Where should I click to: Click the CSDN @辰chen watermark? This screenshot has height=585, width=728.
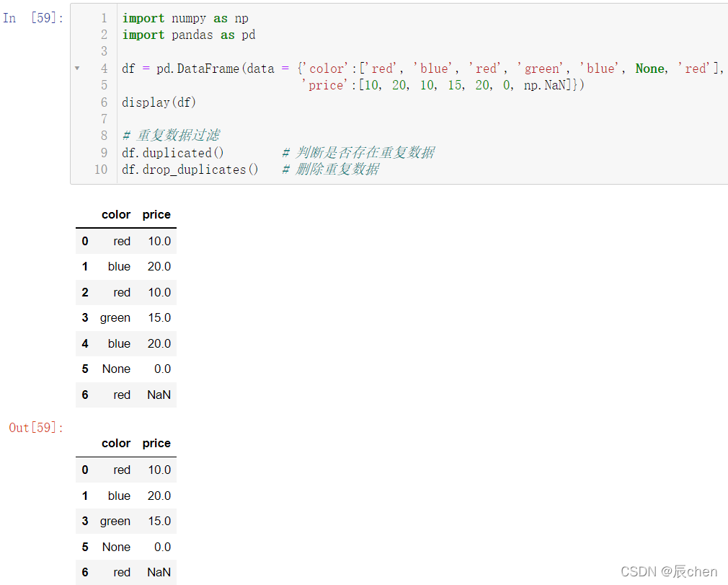(669, 571)
